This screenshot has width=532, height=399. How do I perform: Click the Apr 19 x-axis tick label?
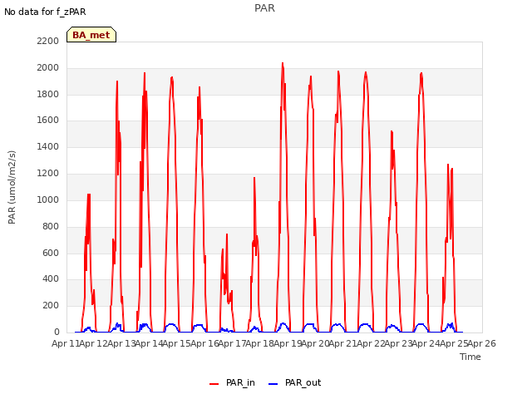[288, 343]
